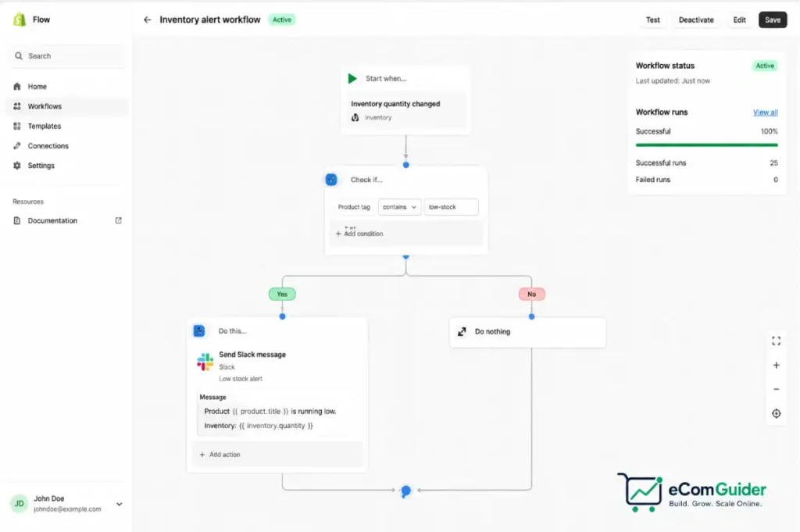Click the blue Check if condition icon
The image size is (800, 532).
[x=331, y=180]
